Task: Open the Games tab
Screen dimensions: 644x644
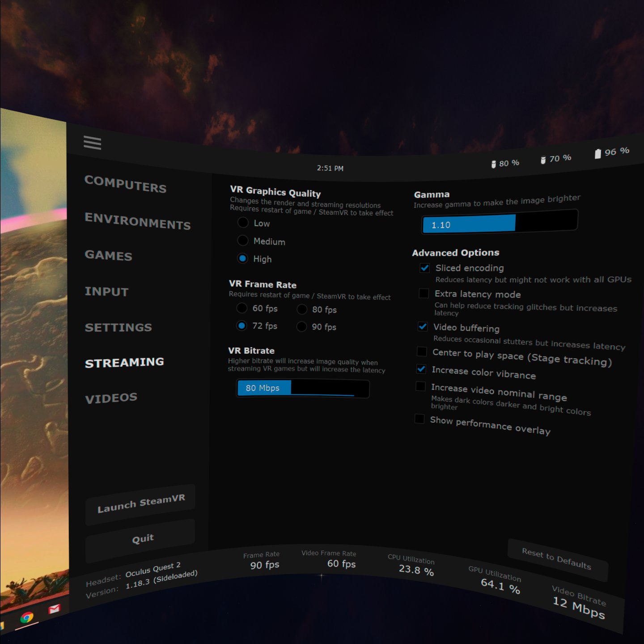Action: [x=108, y=255]
